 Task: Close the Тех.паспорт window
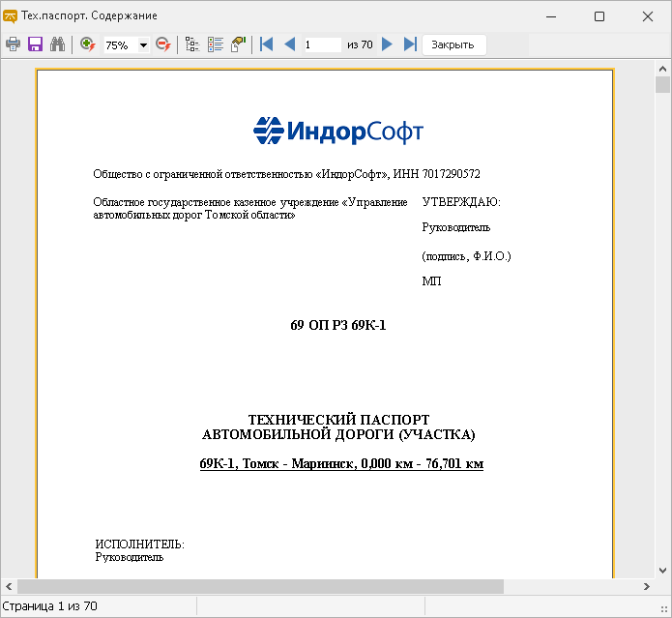648,16
